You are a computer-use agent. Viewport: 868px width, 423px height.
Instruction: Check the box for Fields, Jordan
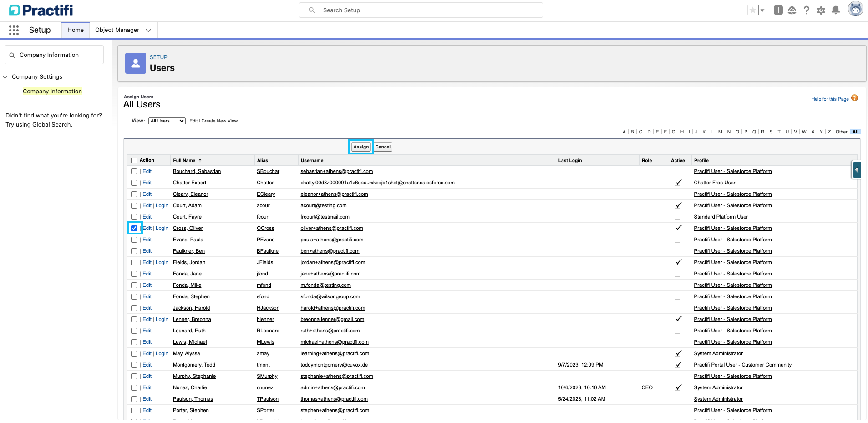(x=134, y=262)
